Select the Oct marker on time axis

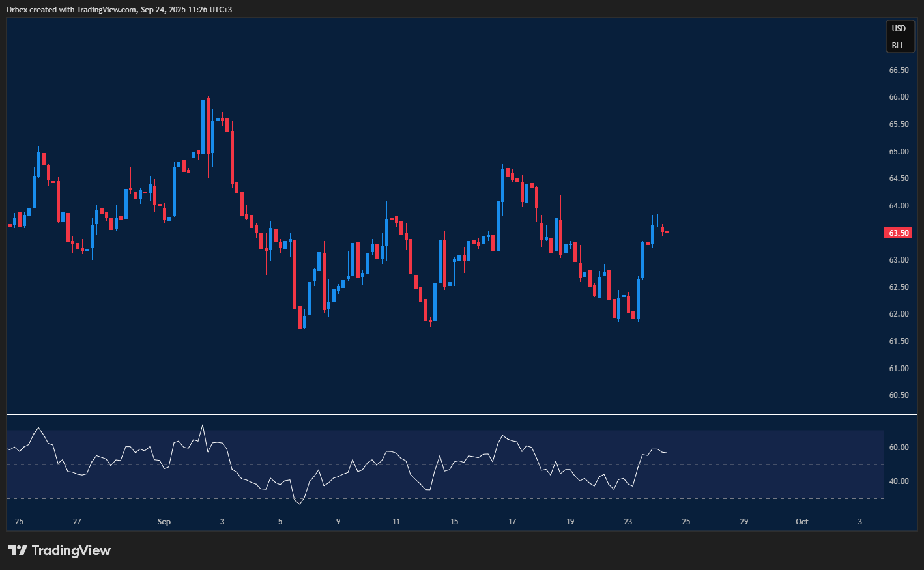(x=802, y=522)
